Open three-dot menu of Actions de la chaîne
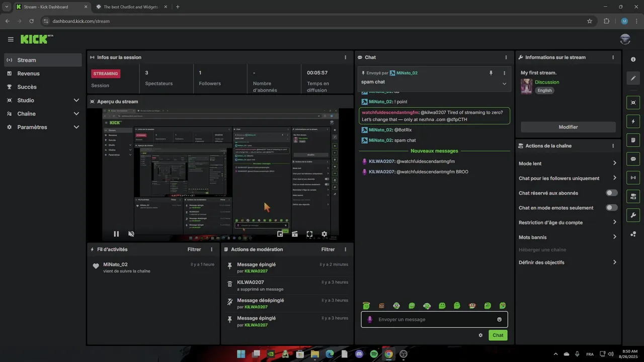The height and width of the screenshot is (362, 644). tap(613, 146)
